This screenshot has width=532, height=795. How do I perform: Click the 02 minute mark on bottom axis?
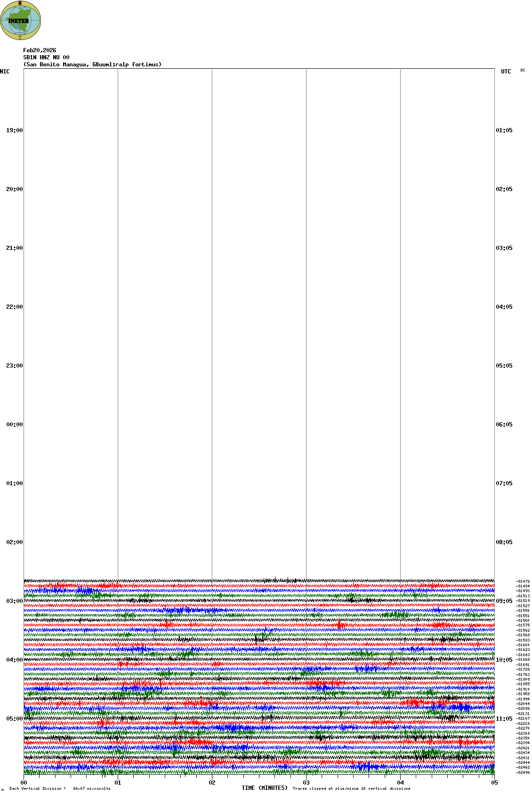pyautogui.click(x=212, y=783)
